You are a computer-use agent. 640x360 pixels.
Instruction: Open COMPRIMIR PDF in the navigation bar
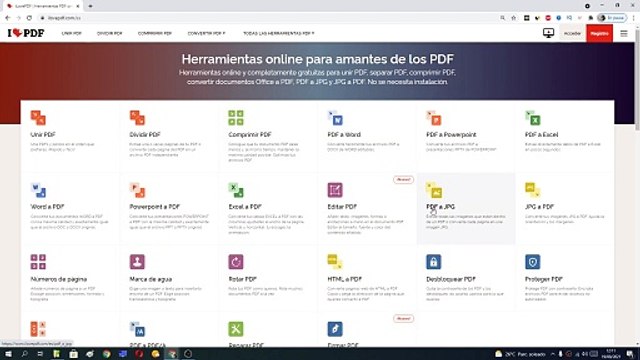tap(155, 33)
